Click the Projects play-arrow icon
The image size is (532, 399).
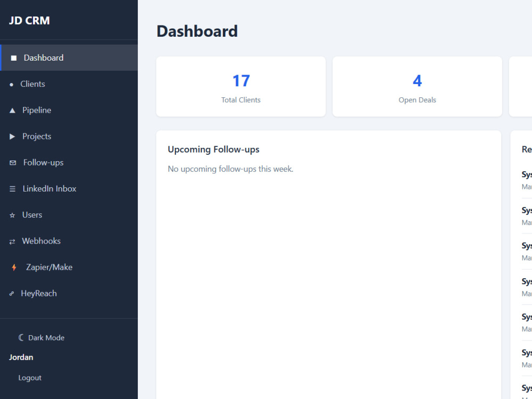point(13,136)
